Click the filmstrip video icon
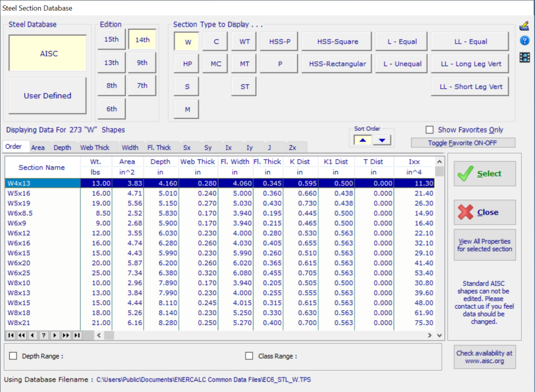Screen dimensions: 535x392 click(x=525, y=57)
